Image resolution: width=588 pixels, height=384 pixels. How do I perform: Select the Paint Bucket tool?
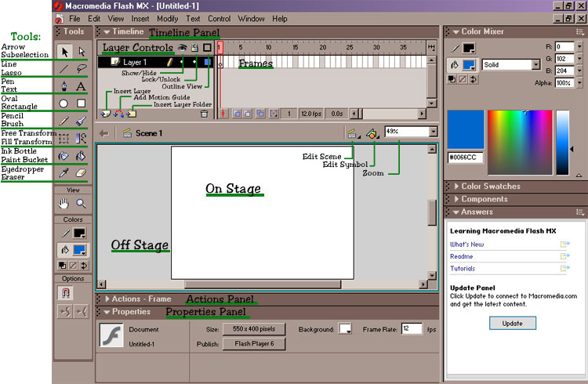click(x=82, y=156)
